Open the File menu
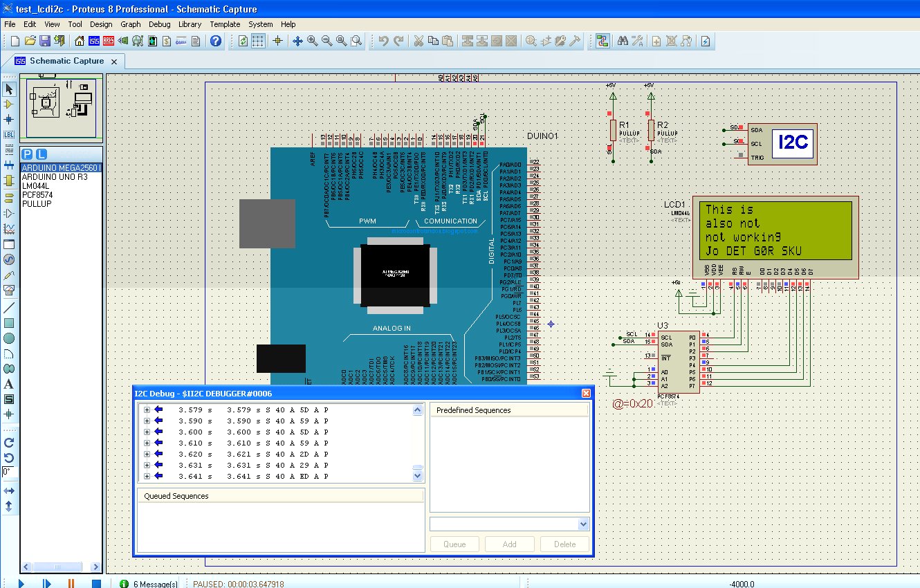This screenshot has width=920, height=588. coord(10,24)
